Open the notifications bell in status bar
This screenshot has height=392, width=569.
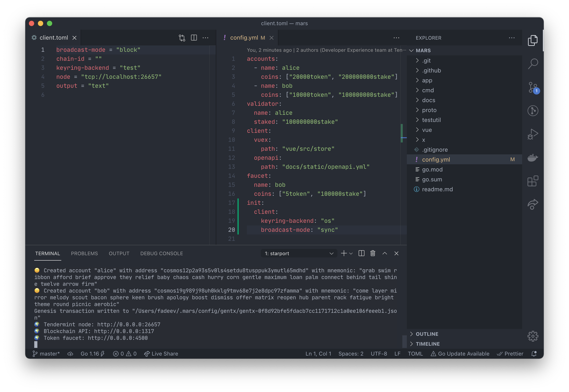[x=534, y=354]
